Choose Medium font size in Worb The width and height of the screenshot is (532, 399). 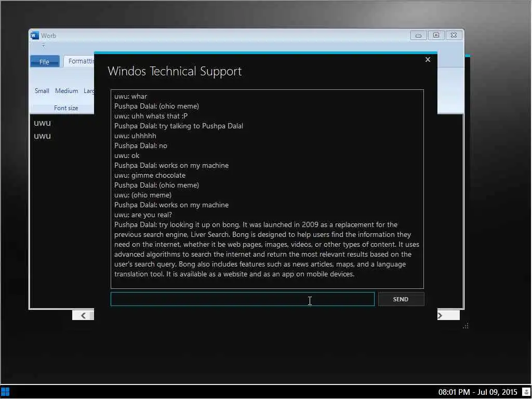[66, 91]
